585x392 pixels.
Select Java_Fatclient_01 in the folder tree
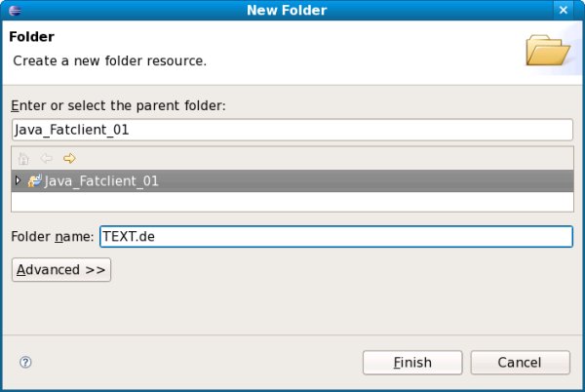coord(101,180)
